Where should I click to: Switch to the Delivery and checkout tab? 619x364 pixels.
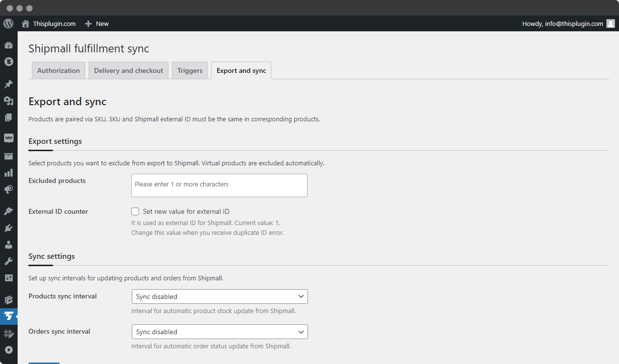[128, 70]
